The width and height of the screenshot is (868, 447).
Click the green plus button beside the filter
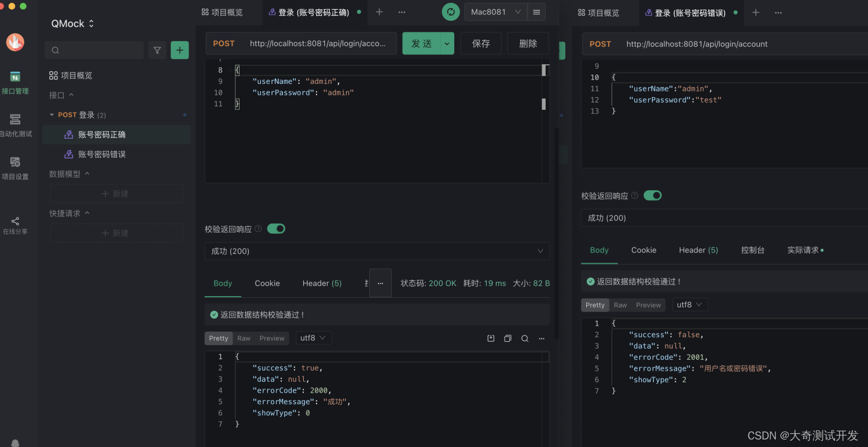click(179, 50)
